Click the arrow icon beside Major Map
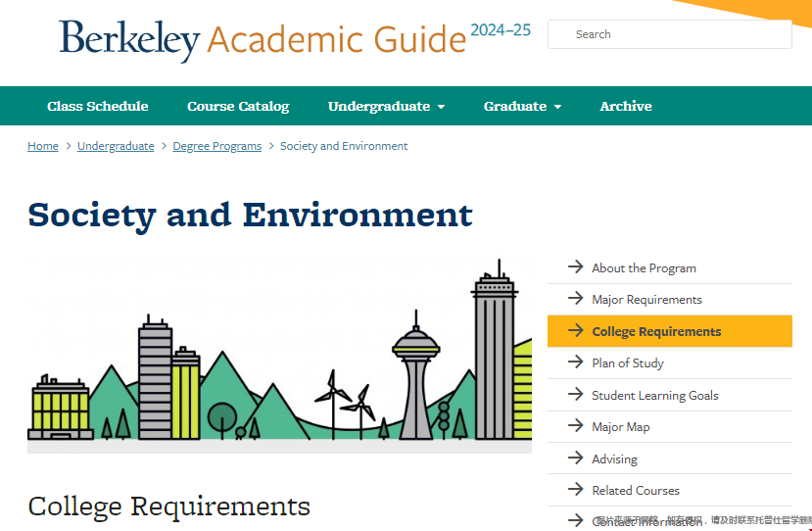The height and width of the screenshot is (531, 812). click(x=575, y=426)
